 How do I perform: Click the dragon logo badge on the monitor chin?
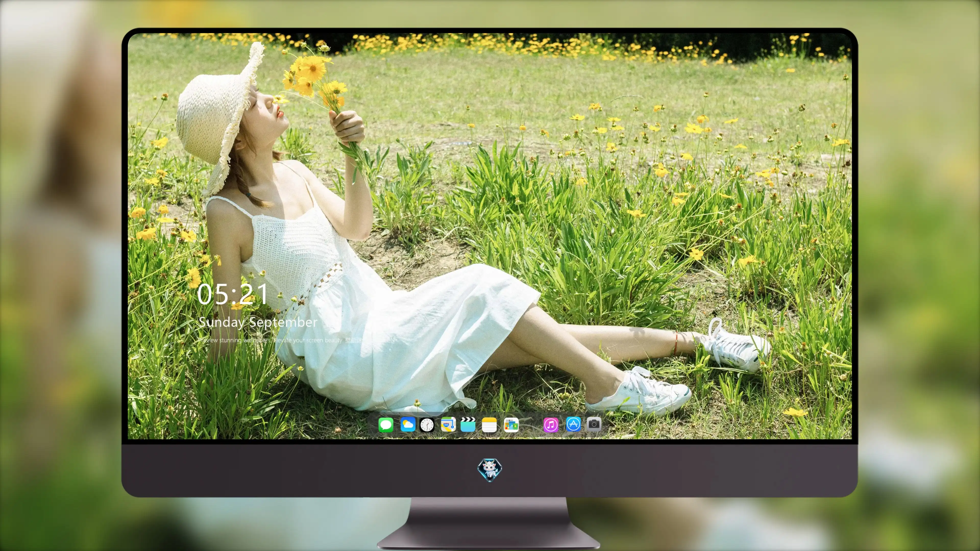(x=490, y=470)
